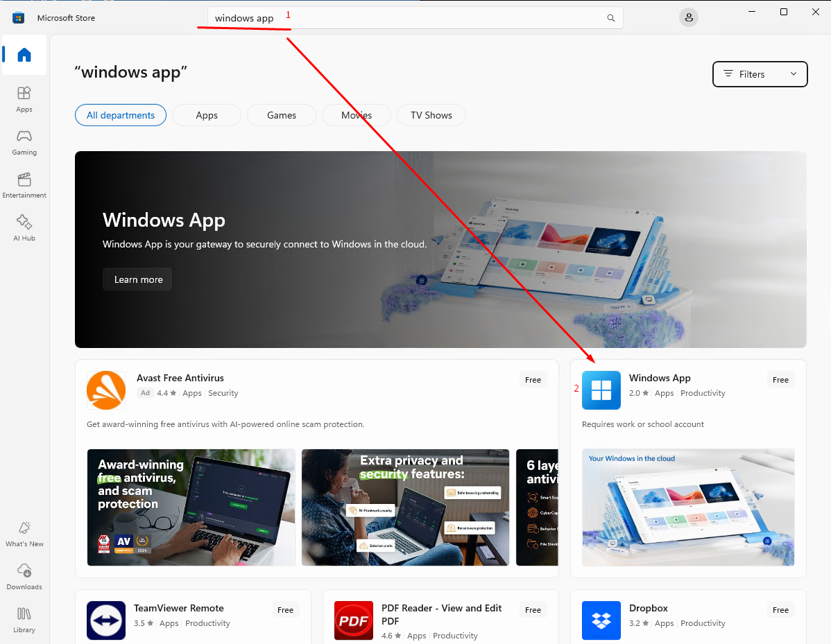Click Free button for PDF Reader
The height and width of the screenshot is (644, 831).
(533, 610)
